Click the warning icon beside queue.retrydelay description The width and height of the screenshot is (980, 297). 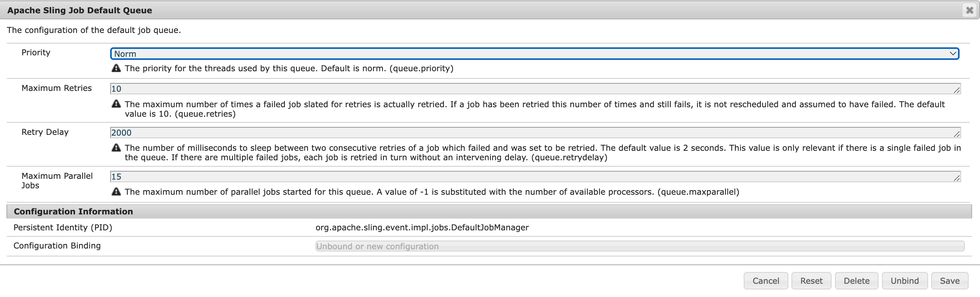(116, 147)
